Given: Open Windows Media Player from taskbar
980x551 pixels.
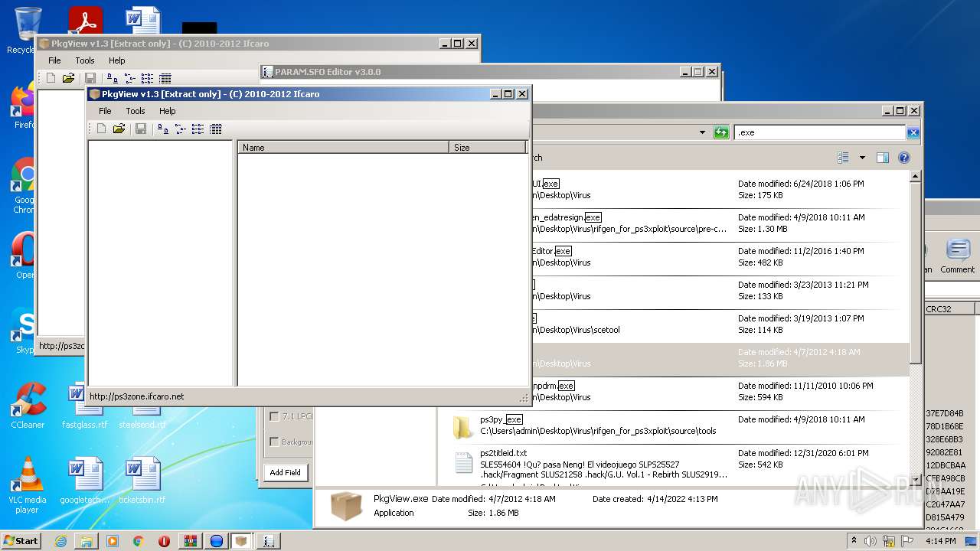Looking at the screenshot, I should pos(113,541).
